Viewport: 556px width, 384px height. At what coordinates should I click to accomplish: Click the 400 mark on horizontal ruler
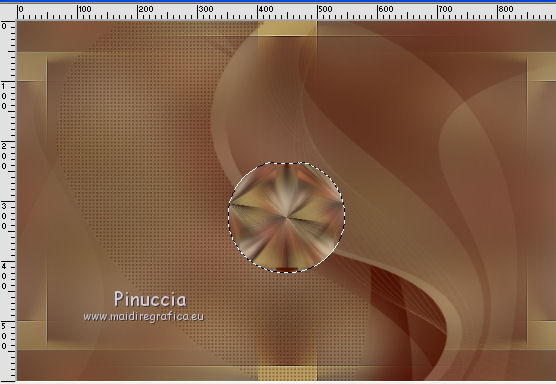tap(266, 9)
